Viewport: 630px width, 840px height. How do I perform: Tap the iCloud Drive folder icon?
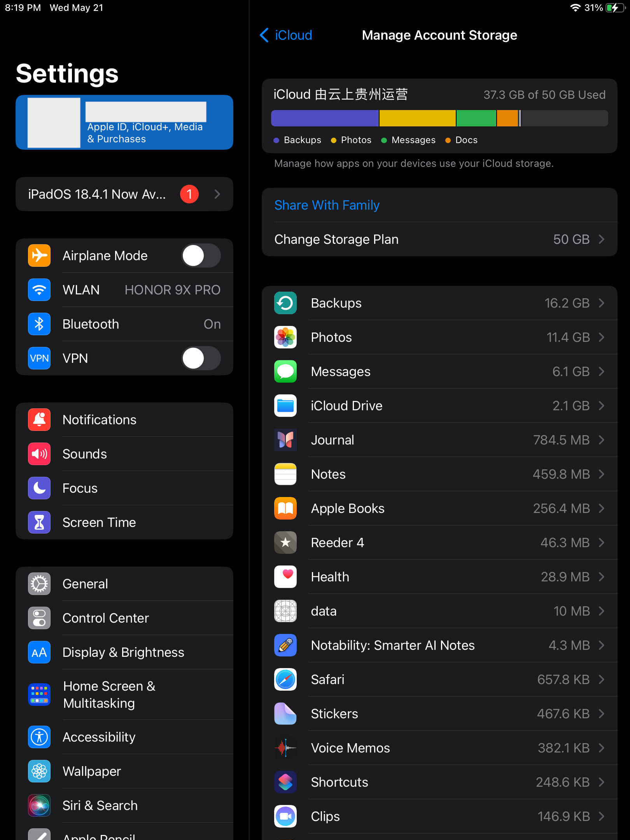pyautogui.click(x=285, y=406)
